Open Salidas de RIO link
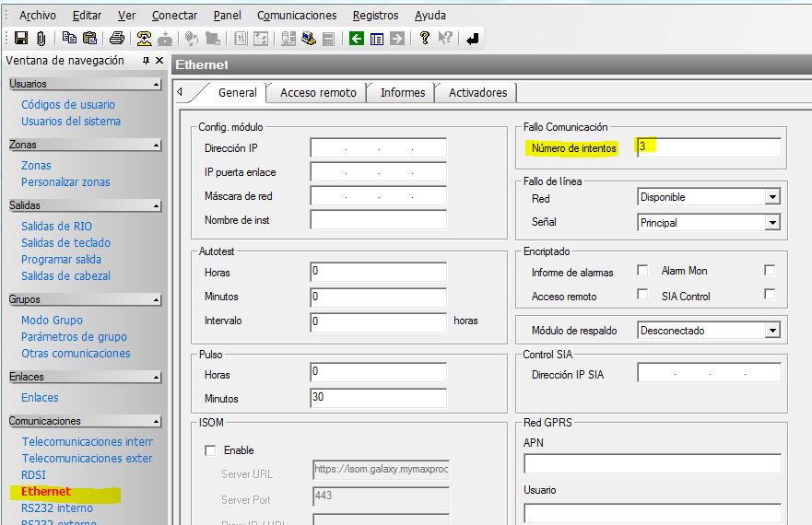The width and height of the screenshot is (812, 525). (x=56, y=227)
